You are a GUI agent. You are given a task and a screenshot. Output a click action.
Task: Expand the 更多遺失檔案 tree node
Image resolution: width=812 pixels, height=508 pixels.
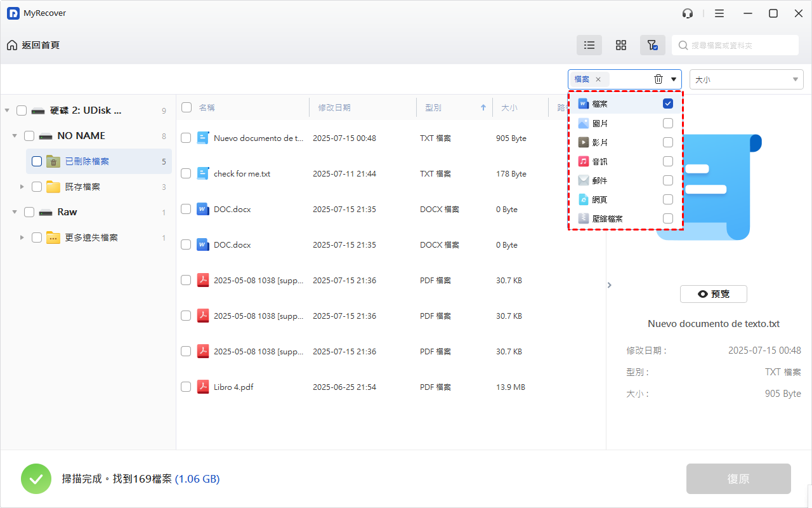[x=22, y=237]
